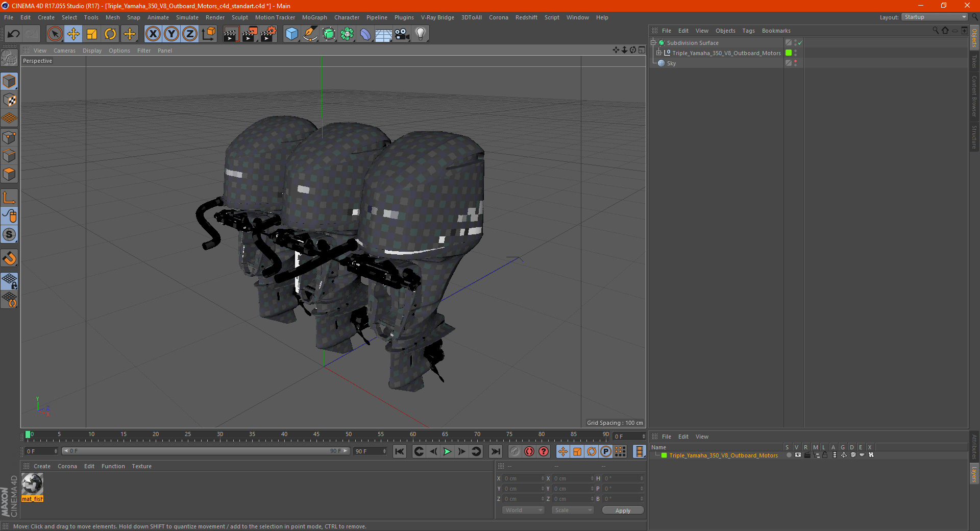Toggle Sky visibility dots
The width and height of the screenshot is (980, 531).
795,63
